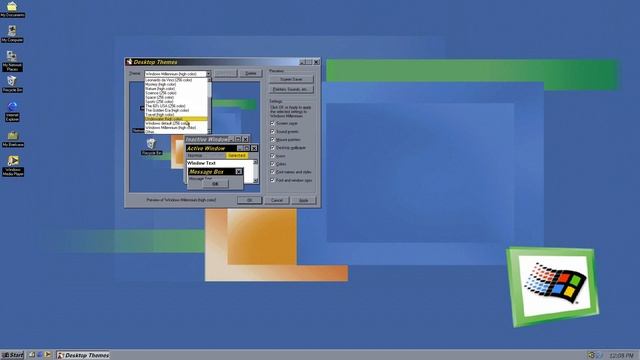This screenshot has height=360, width=640.
Task: Open My Network Places icon
Action: click(12, 61)
